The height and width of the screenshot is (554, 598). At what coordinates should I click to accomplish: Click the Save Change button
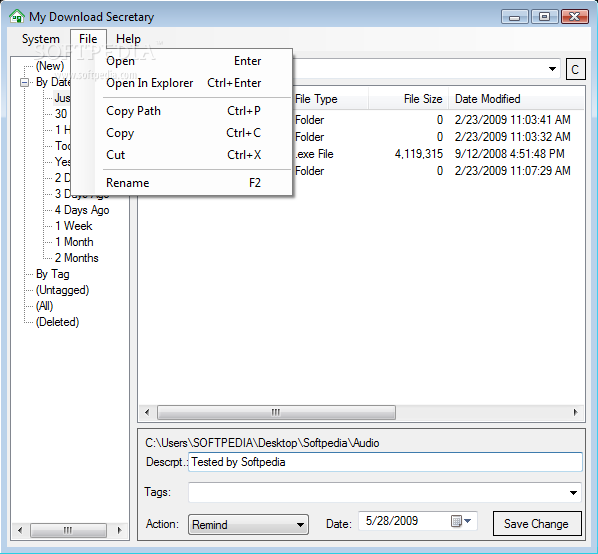tap(537, 524)
